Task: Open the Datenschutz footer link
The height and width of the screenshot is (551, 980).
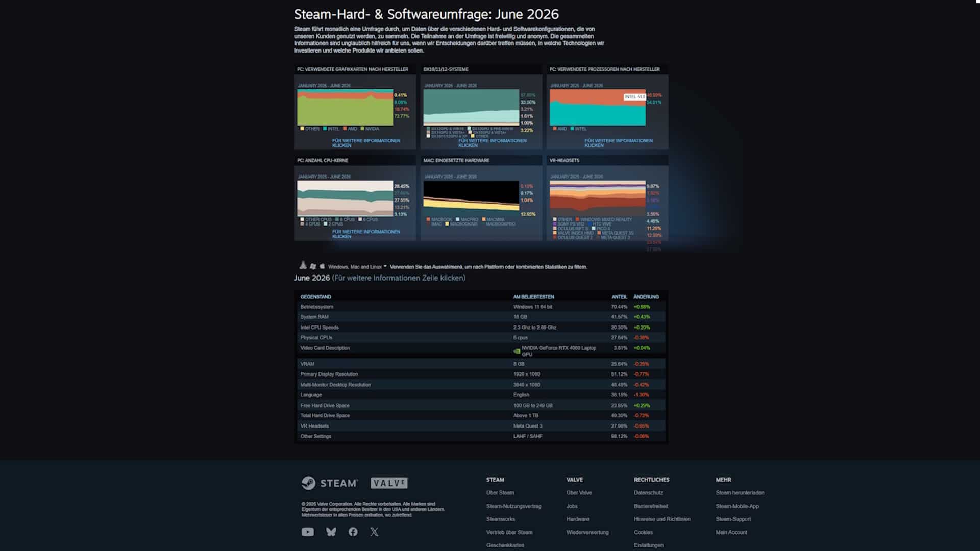Action: pos(648,493)
